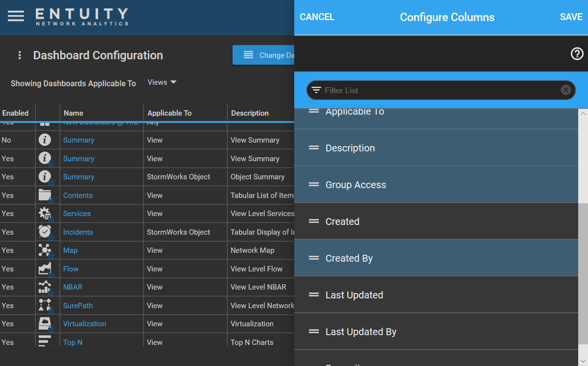The width and height of the screenshot is (588, 366).
Task: Toggle the Description column highlight
Action: click(436, 147)
